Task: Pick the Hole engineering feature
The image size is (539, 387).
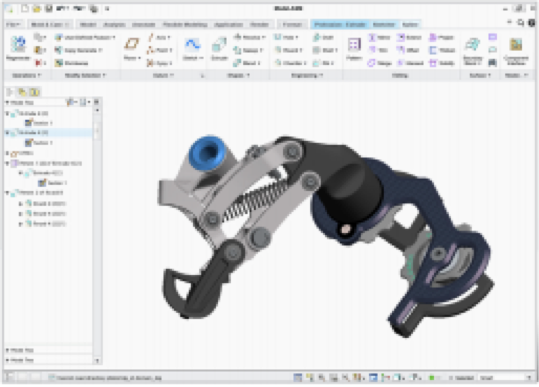Action: tap(286, 37)
